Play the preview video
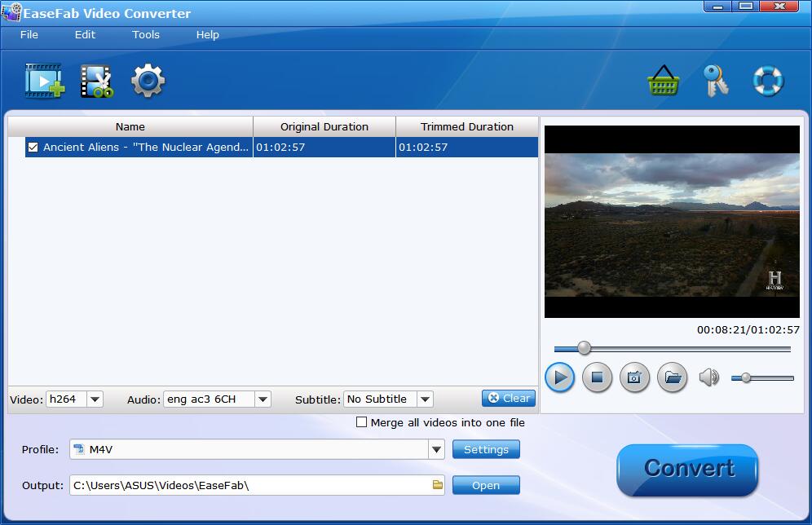 click(x=560, y=377)
